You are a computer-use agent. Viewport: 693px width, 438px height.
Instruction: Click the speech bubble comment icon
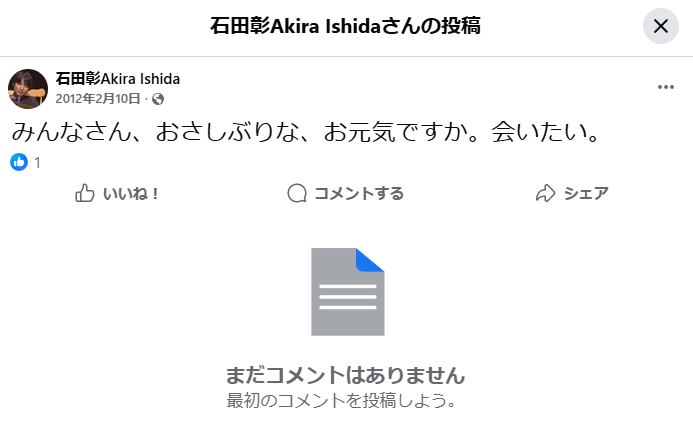coord(297,193)
